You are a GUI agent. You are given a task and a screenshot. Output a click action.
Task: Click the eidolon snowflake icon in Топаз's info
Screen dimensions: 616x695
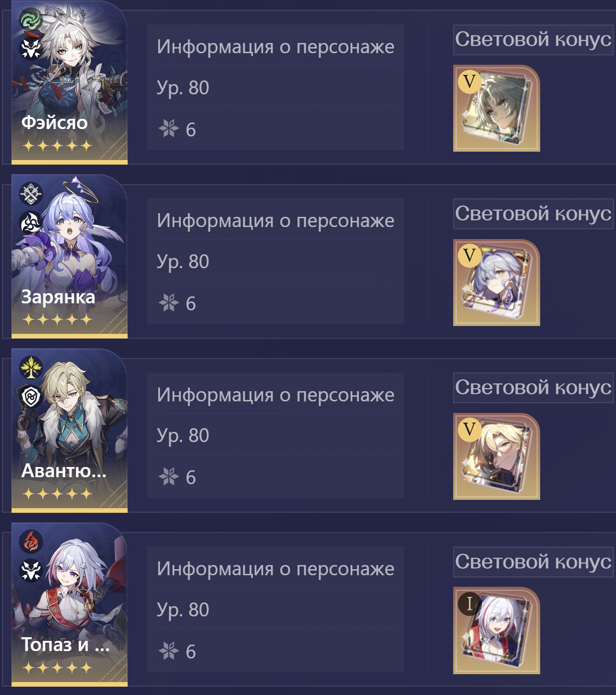click(x=168, y=651)
